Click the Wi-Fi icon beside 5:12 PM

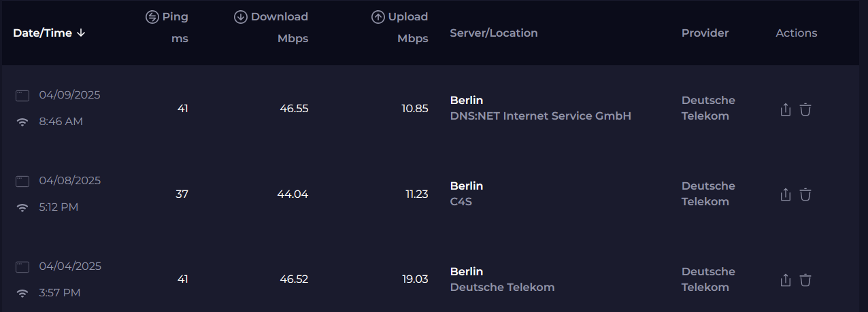pos(22,208)
